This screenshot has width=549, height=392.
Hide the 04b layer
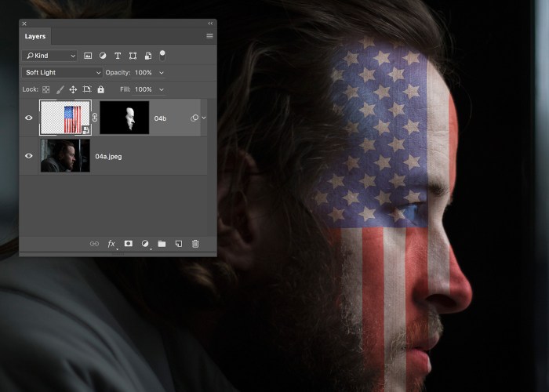click(x=29, y=118)
